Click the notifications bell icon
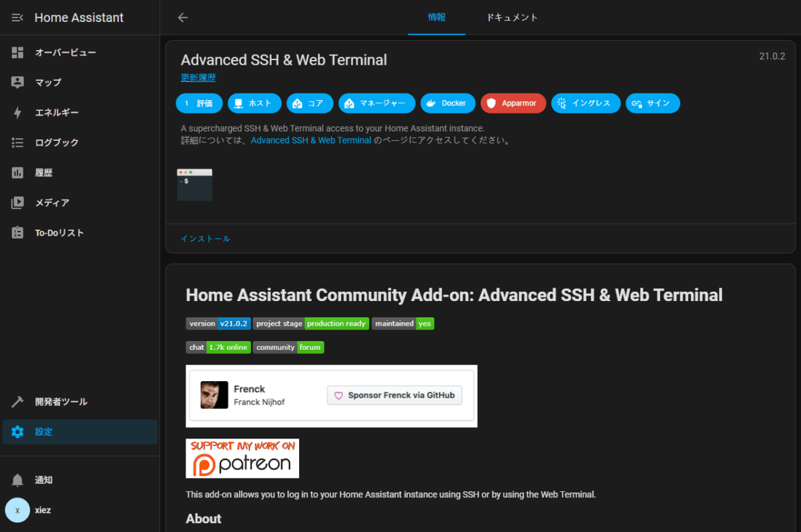 coord(17,480)
